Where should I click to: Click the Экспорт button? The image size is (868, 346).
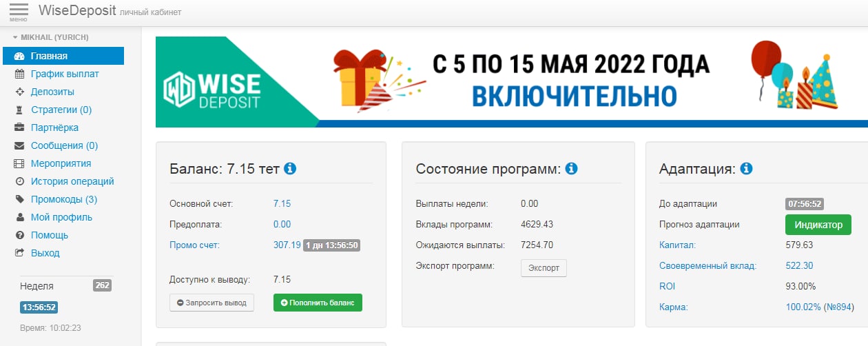[x=544, y=267]
